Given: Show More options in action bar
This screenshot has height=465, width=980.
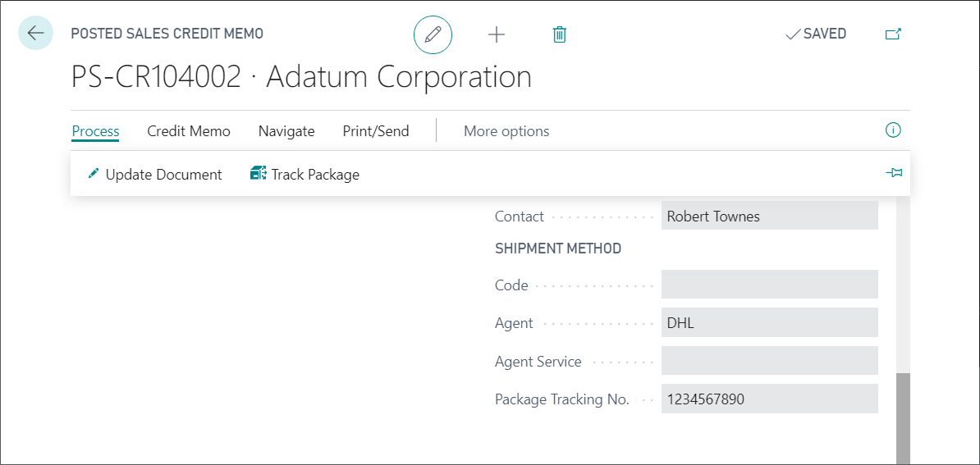Looking at the screenshot, I should 506,131.
